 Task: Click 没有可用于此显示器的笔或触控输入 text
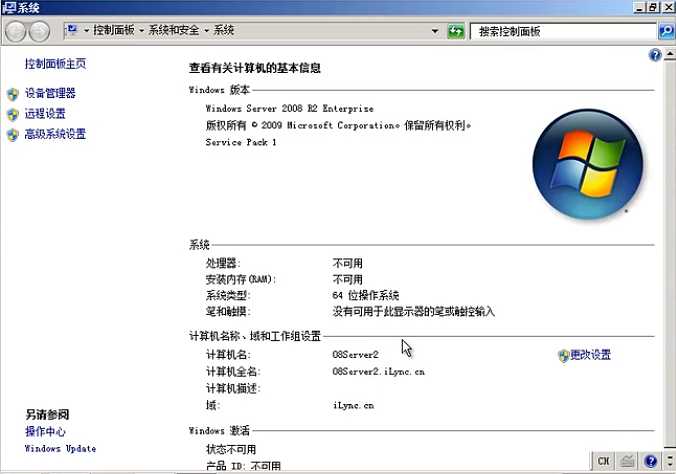[413, 311]
